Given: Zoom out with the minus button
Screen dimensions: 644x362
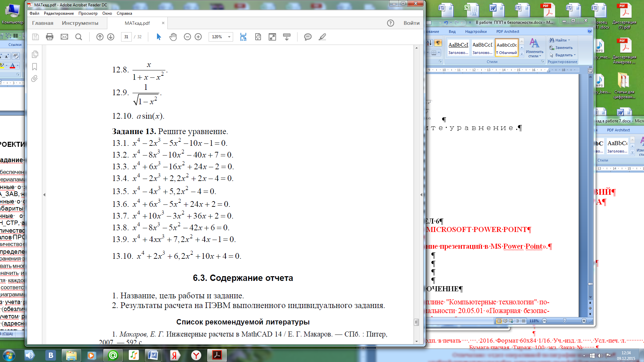Looking at the screenshot, I should click(187, 37).
